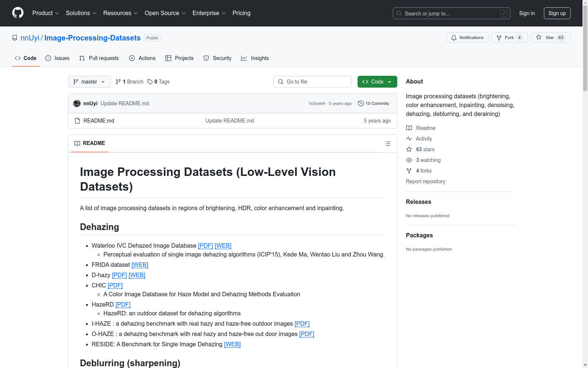This screenshot has width=588, height=368.
Task: Click the eye icon beside 3 watching
Action: point(409,160)
